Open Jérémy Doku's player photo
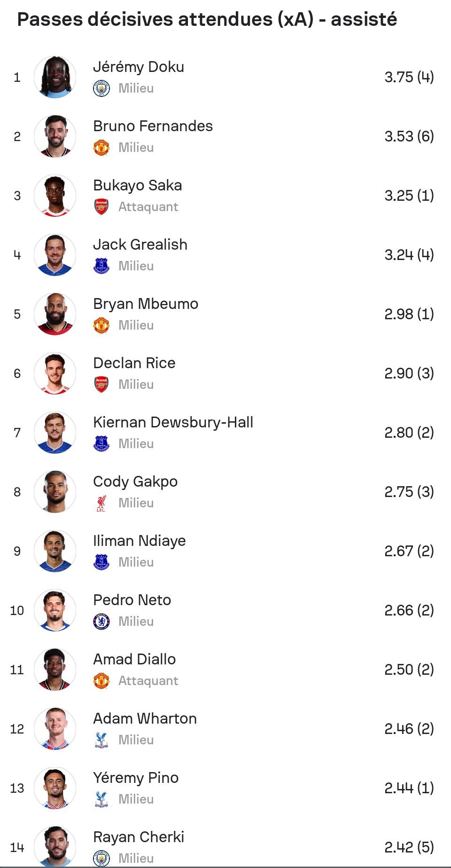The height and width of the screenshot is (868, 451). pos(55,77)
